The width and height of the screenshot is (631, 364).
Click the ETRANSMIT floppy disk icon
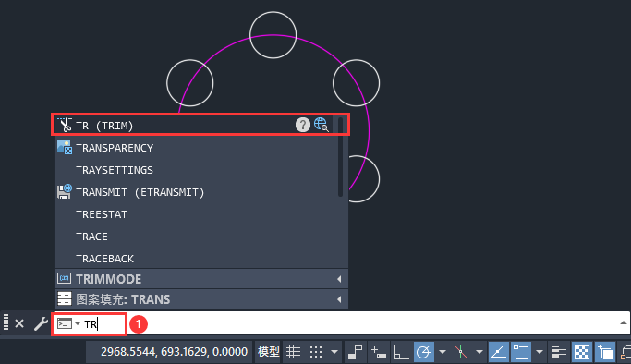click(x=65, y=191)
